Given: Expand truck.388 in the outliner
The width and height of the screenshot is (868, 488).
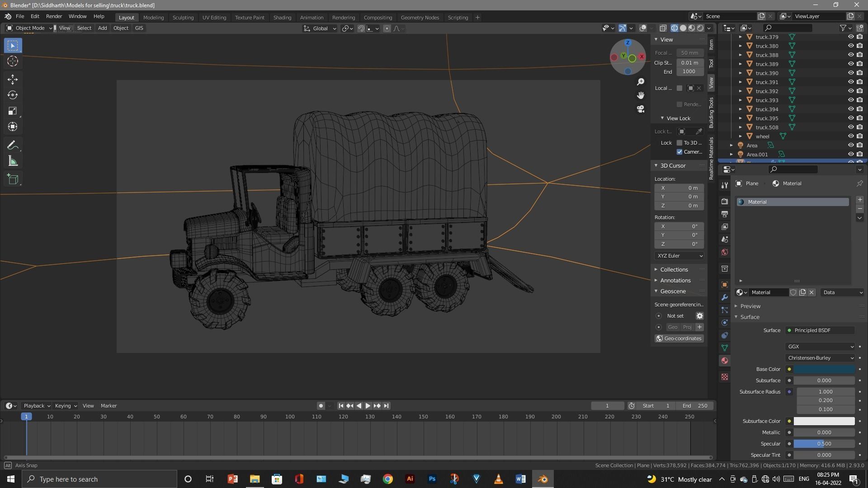Looking at the screenshot, I should [x=740, y=55].
